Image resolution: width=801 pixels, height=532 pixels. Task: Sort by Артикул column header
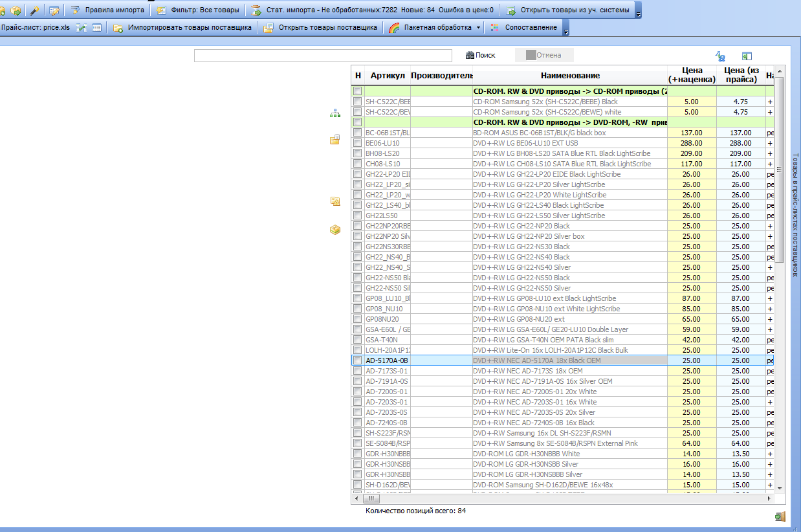pyautogui.click(x=388, y=76)
